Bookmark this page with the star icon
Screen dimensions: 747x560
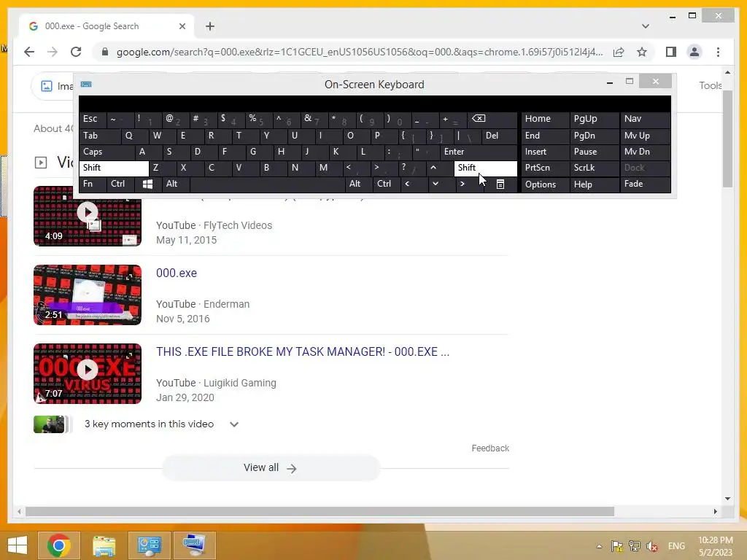[642, 52]
